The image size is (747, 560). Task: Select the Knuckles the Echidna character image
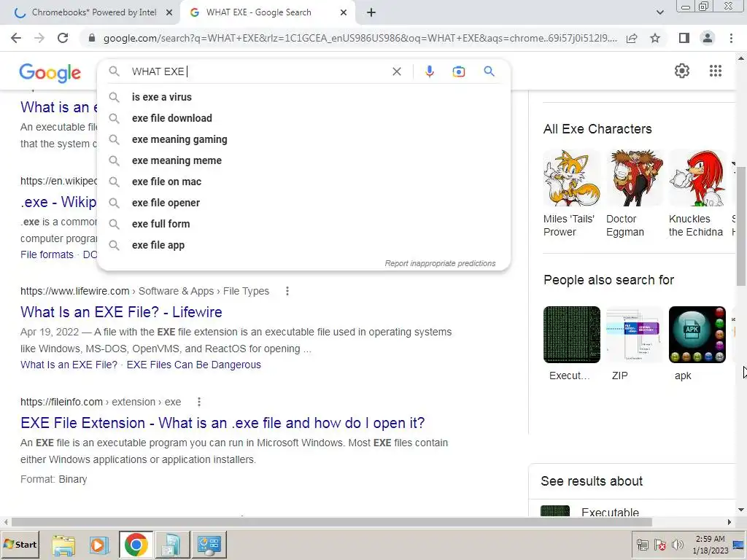tap(697, 178)
